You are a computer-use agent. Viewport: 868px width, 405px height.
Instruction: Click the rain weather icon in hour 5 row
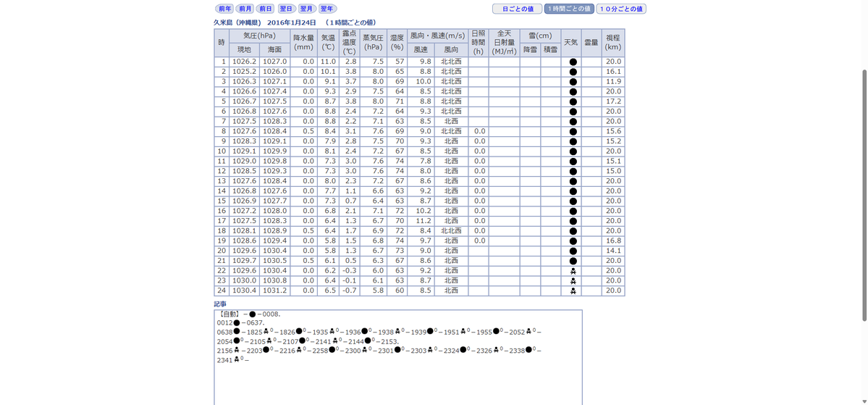[573, 102]
